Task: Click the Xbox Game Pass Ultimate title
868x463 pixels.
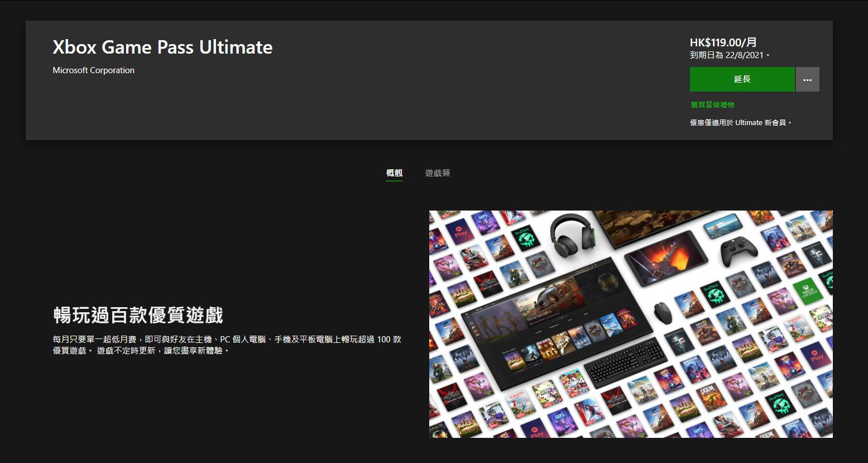Action: point(162,47)
